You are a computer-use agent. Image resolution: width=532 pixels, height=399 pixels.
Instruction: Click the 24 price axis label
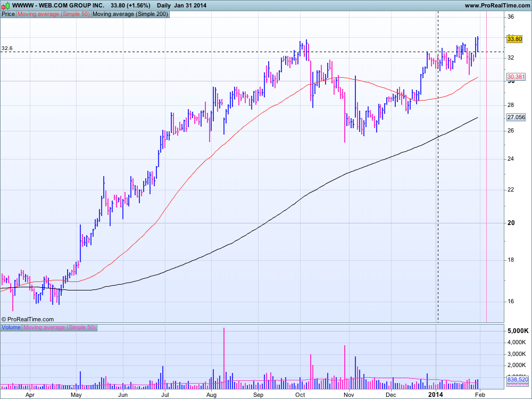511,159
